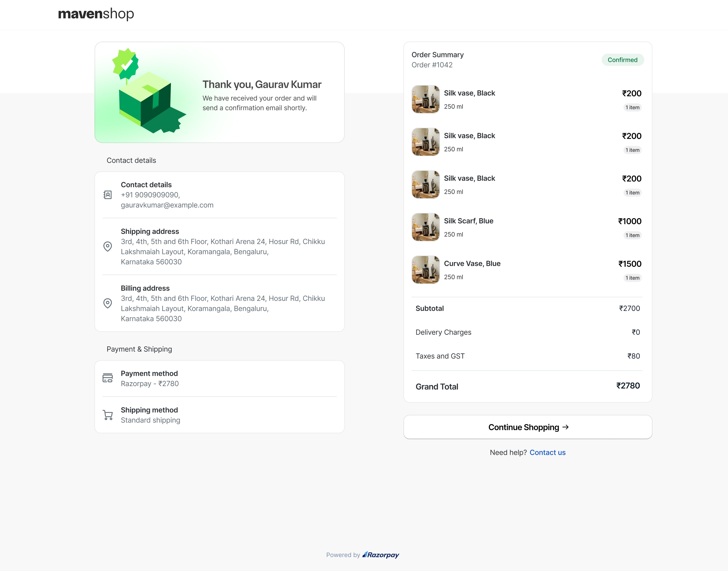The height and width of the screenshot is (571, 728).
Task: Click the 250 ml text under Silk Scarf
Action: (453, 234)
